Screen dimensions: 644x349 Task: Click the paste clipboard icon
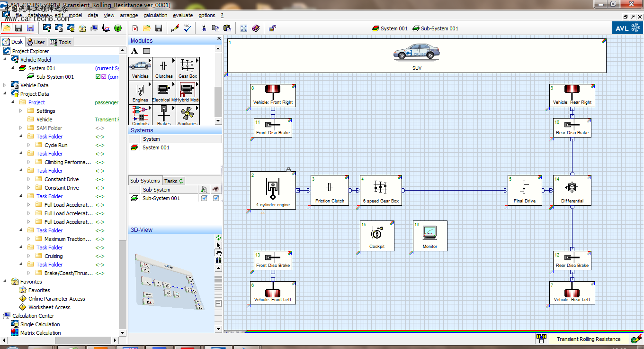click(227, 28)
